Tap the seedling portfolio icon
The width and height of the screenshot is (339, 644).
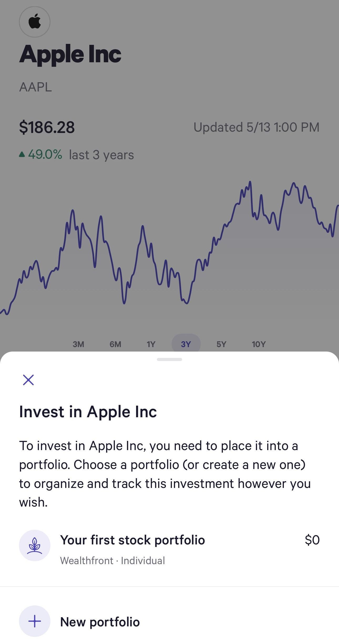34,545
